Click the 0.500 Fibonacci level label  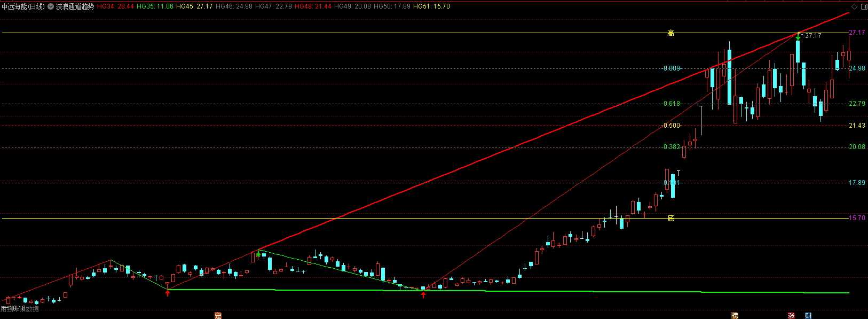point(672,126)
